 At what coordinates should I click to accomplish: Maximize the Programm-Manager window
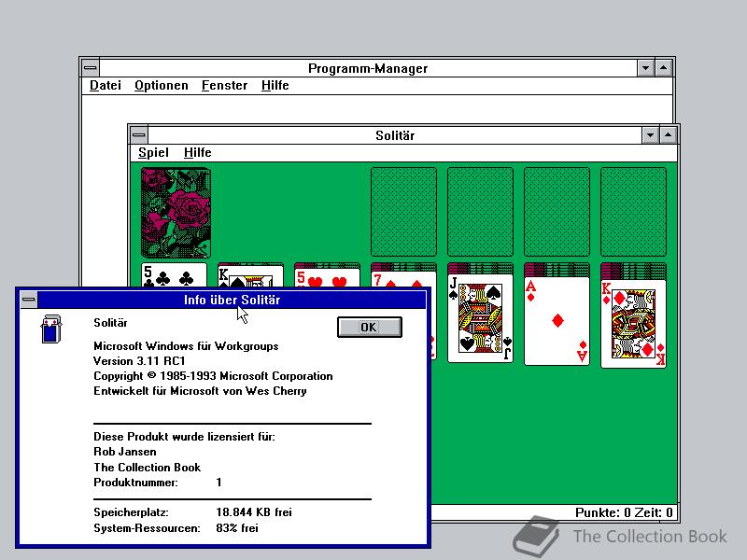point(663,68)
